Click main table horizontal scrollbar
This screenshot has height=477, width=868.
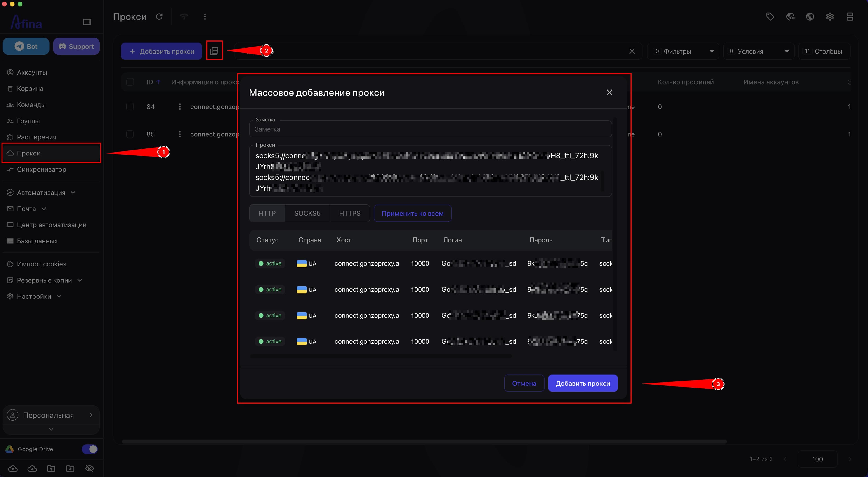pyautogui.click(x=424, y=441)
